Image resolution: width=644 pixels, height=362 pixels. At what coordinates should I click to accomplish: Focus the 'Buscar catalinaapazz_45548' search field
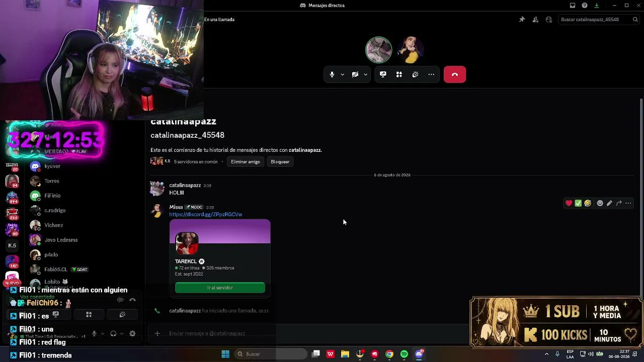click(599, 20)
